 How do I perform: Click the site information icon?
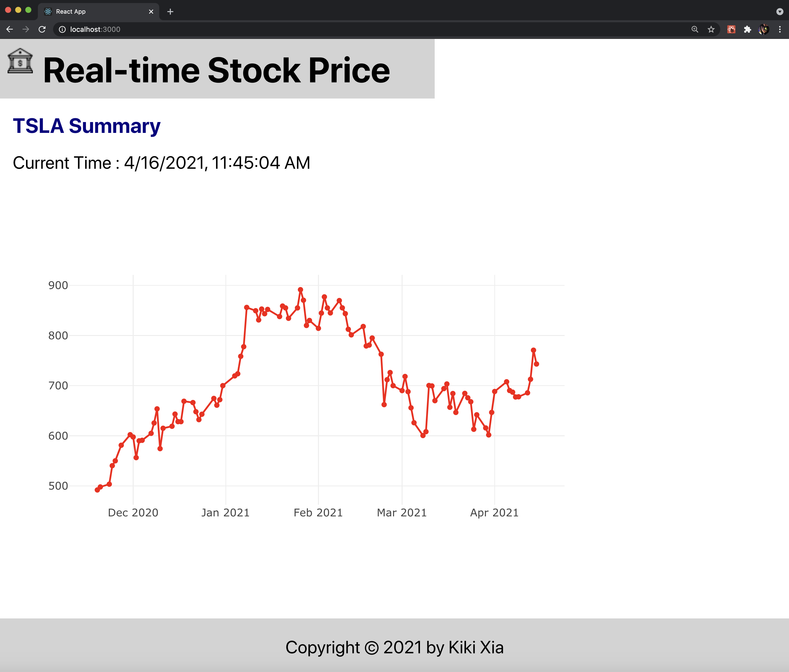[62, 29]
